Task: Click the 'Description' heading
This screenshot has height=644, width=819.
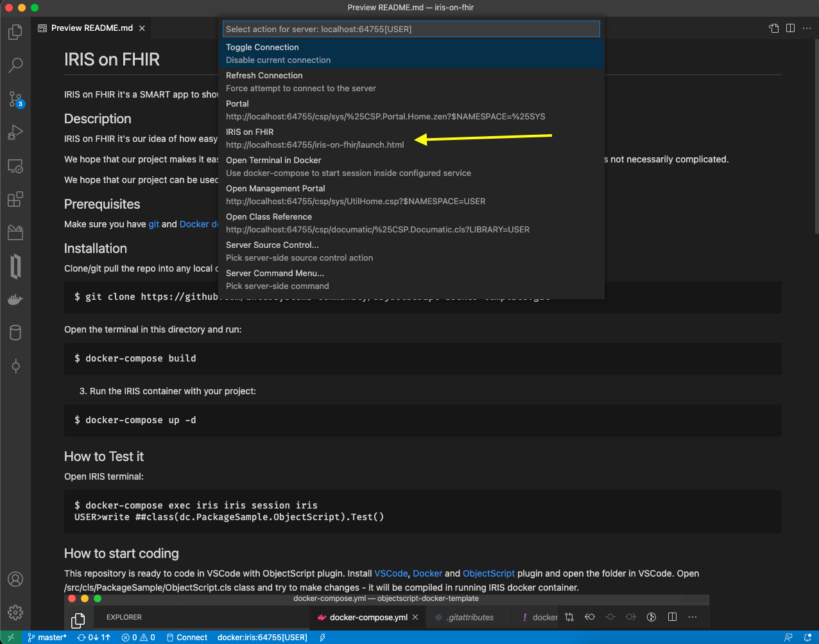Action: click(x=98, y=119)
